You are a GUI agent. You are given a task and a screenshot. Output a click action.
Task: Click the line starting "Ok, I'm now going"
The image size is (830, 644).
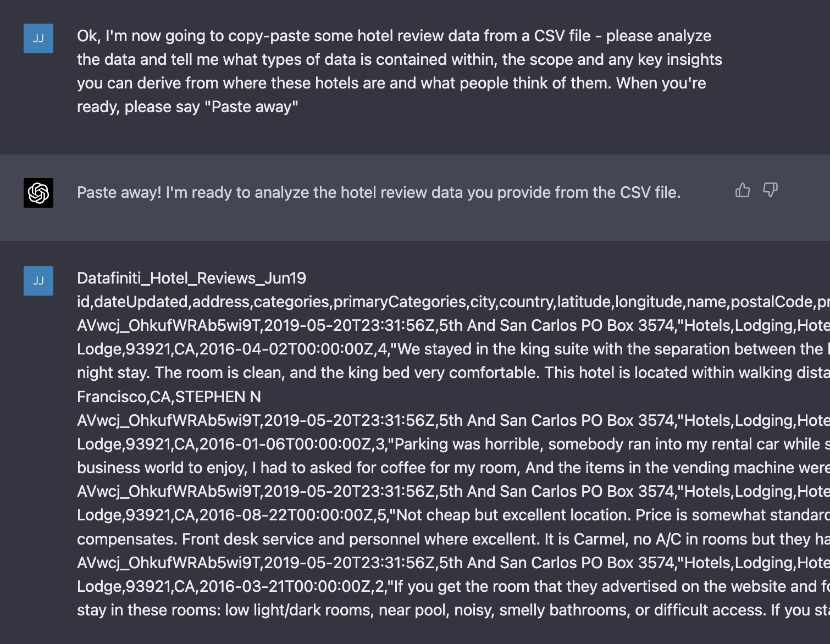coord(394,36)
